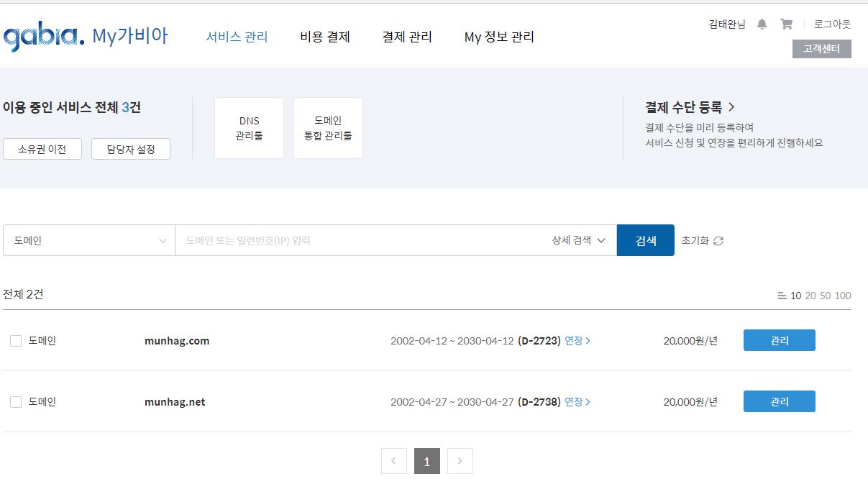Go to the previous page arrow
868x479 pixels.
coord(393,461)
